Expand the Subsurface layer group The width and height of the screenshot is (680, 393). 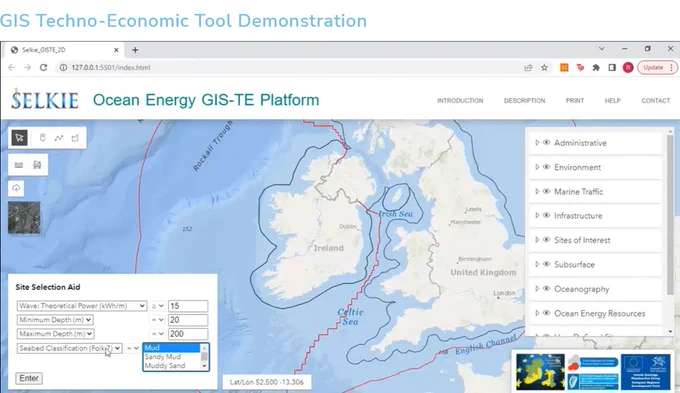pyautogui.click(x=537, y=264)
